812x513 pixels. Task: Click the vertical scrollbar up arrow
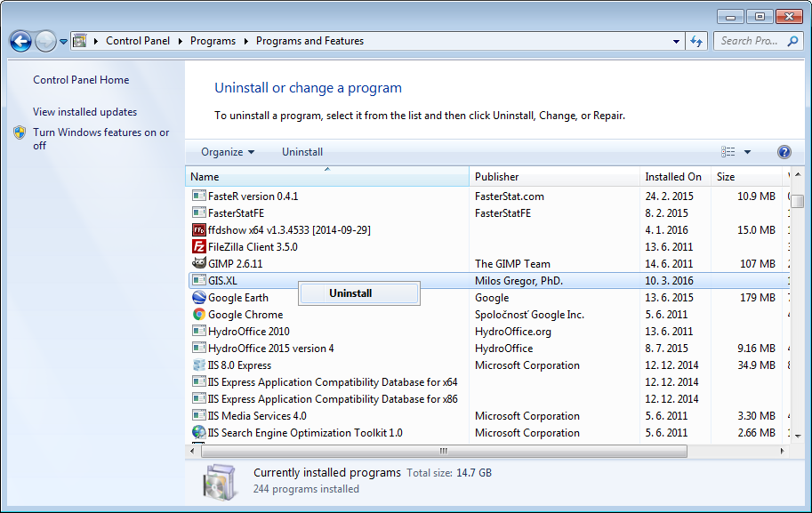pyautogui.click(x=798, y=175)
